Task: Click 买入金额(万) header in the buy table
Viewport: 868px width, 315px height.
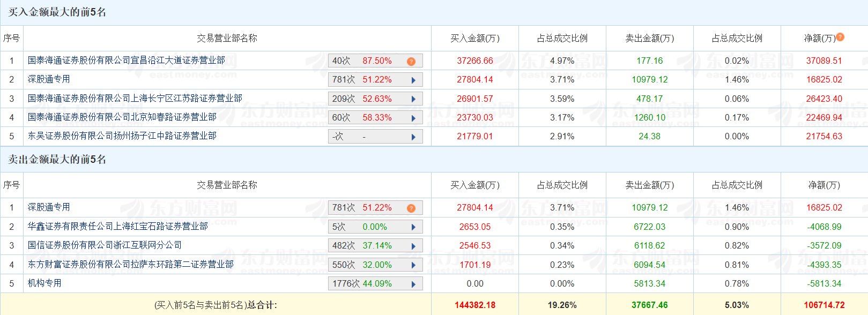Action: point(474,39)
